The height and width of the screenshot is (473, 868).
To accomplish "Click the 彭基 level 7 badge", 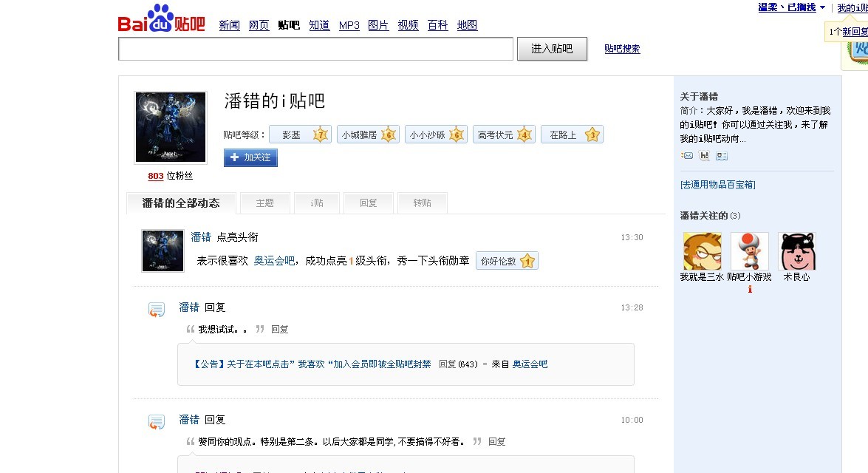I will pyautogui.click(x=300, y=135).
